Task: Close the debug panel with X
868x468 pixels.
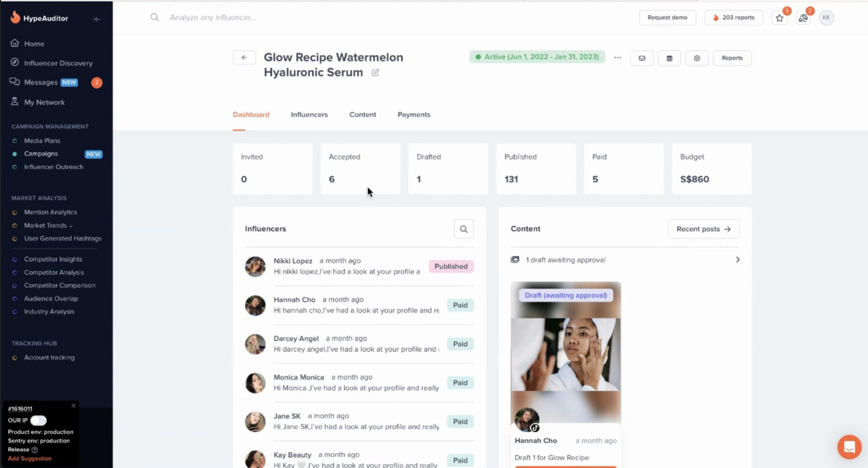Action: [73, 405]
